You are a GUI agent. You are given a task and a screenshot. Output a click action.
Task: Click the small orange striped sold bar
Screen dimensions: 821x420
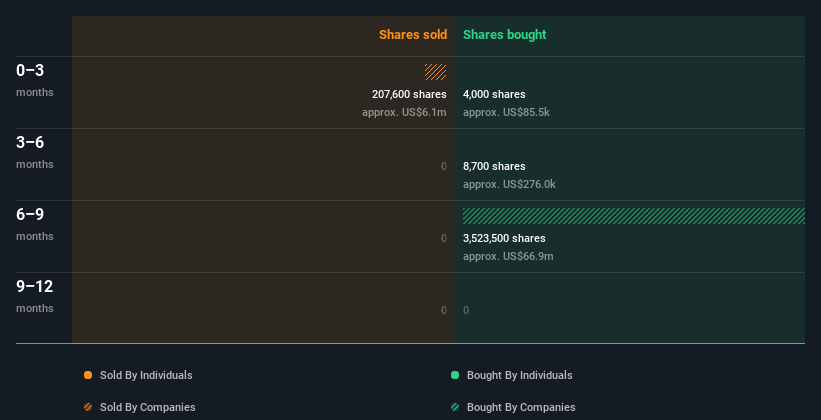[x=435, y=72]
